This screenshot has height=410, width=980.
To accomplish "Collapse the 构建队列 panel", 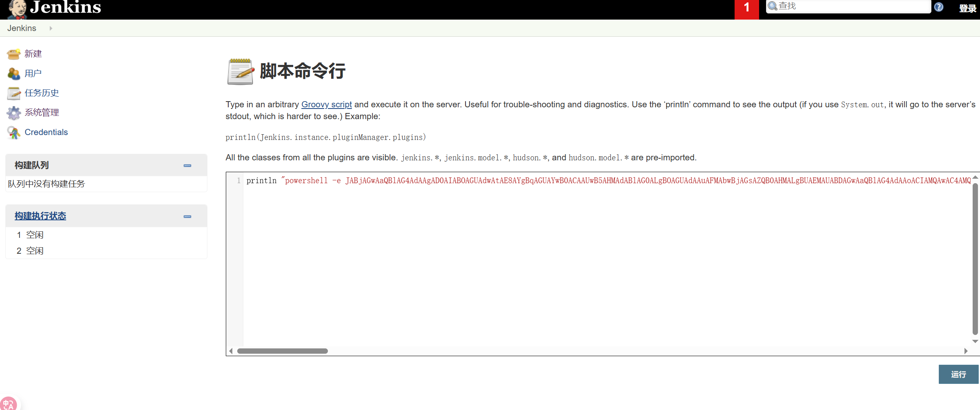I will pyautogui.click(x=187, y=166).
